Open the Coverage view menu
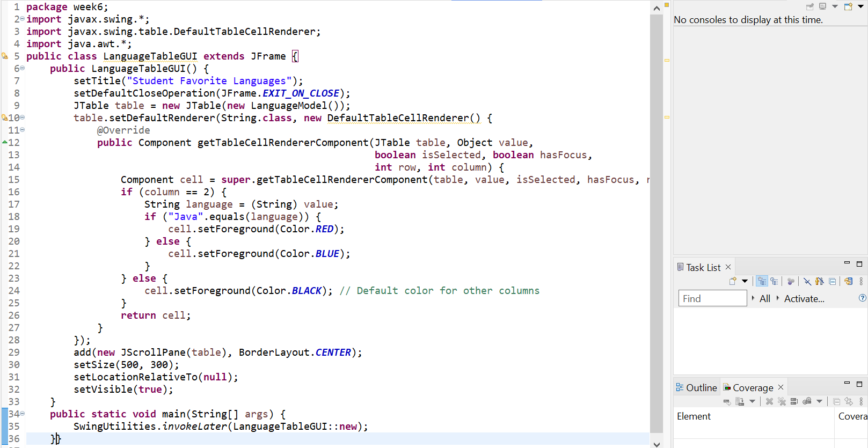 861,401
